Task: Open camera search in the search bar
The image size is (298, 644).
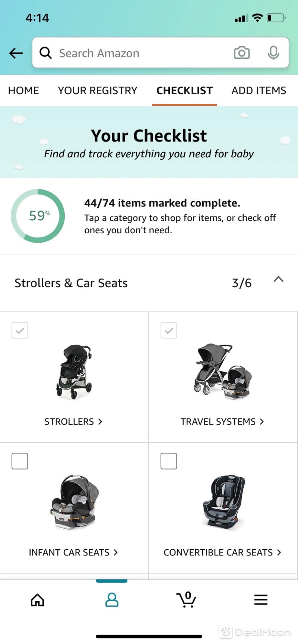Action: 242,53
